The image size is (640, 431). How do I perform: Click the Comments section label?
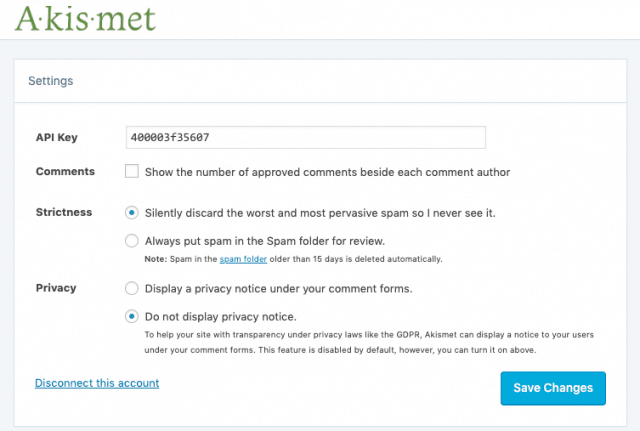point(65,171)
